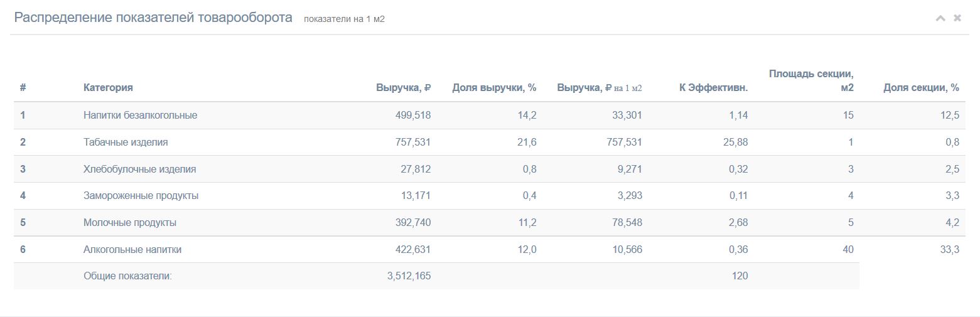
Task: Select the Площадь секции, м2 header
Action: tap(811, 80)
